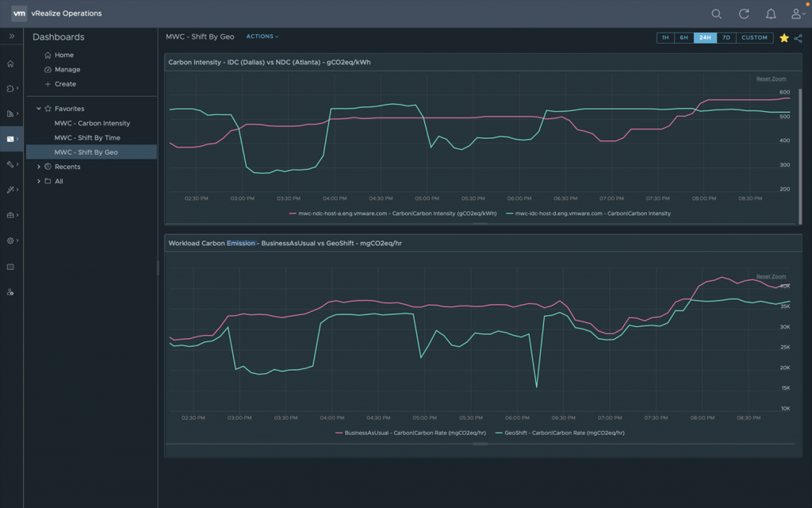
Task: Switch the time range to 1H
Action: 665,37
